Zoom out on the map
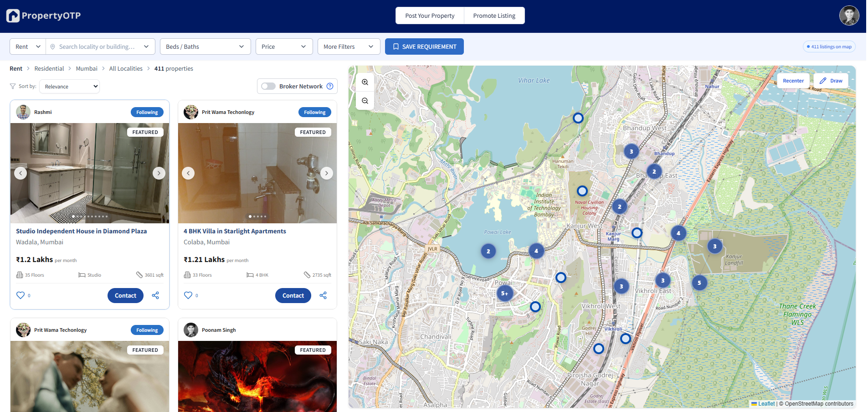Image resolution: width=868 pixels, height=412 pixels. coord(365,101)
